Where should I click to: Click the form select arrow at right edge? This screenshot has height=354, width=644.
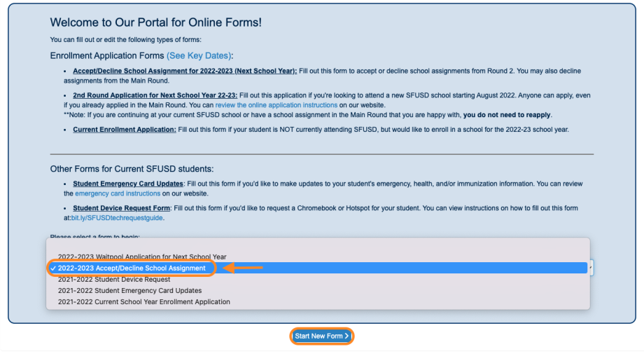[591, 268]
